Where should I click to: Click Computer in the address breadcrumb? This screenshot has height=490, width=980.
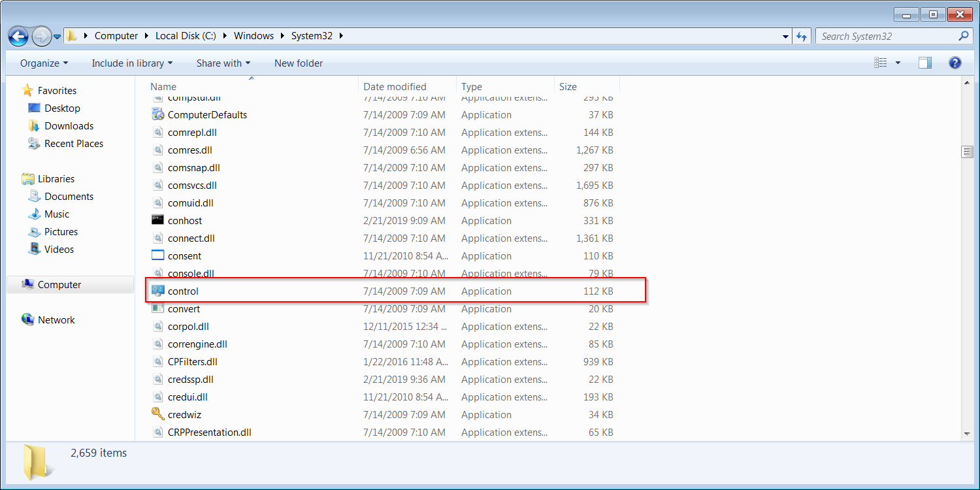click(x=116, y=36)
